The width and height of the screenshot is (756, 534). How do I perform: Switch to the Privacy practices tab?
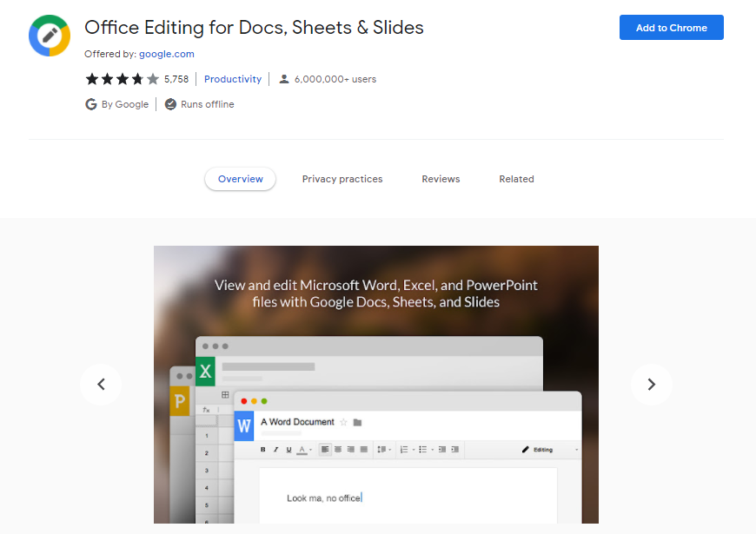(342, 179)
